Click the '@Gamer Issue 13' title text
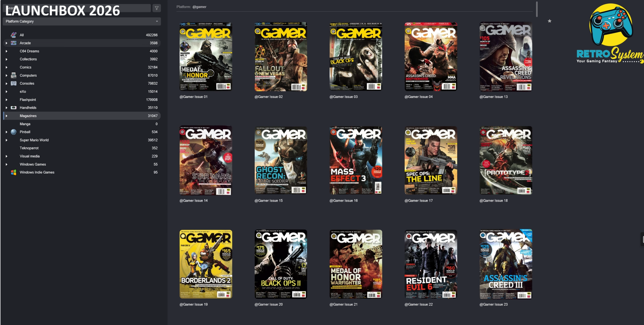The height and width of the screenshot is (325, 644). 494,97
